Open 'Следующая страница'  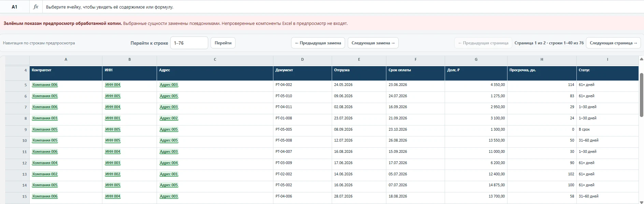pos(613,43)
